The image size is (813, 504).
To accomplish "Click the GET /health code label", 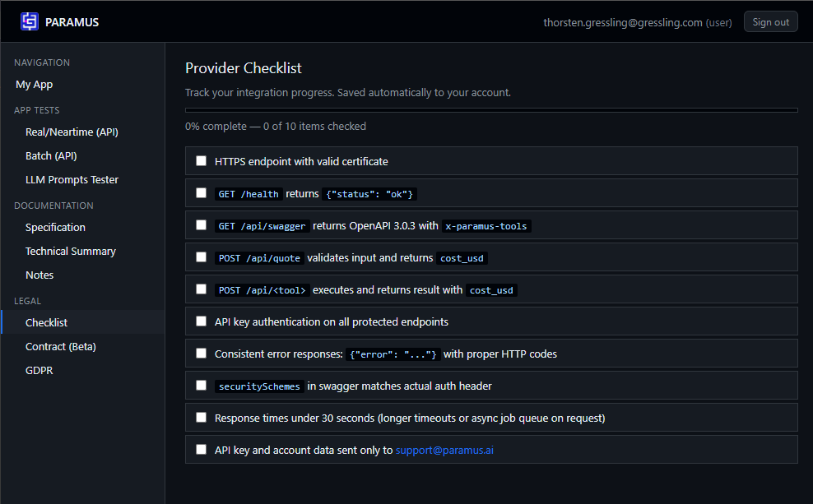I will click(x=249, y=194).
